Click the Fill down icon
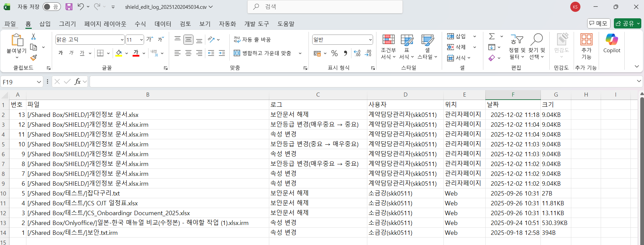This screenshot has height=245, width=644. pos(492,47)
